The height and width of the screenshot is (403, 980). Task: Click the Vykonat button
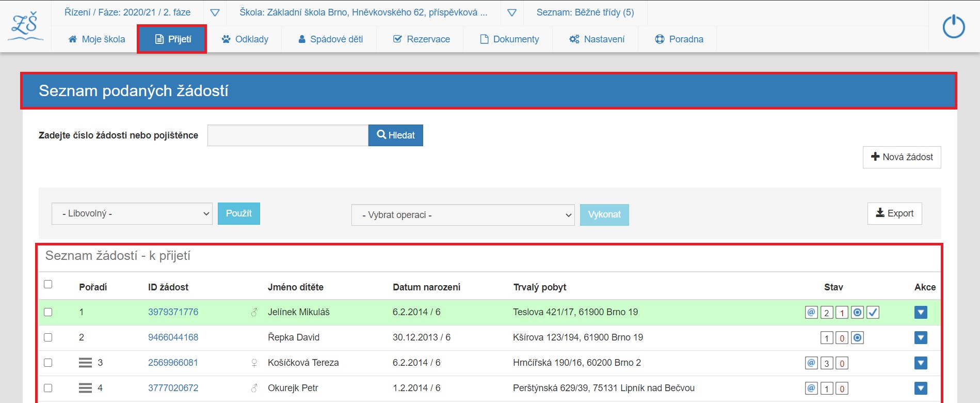pyautogui.click(x=604, y=215)
